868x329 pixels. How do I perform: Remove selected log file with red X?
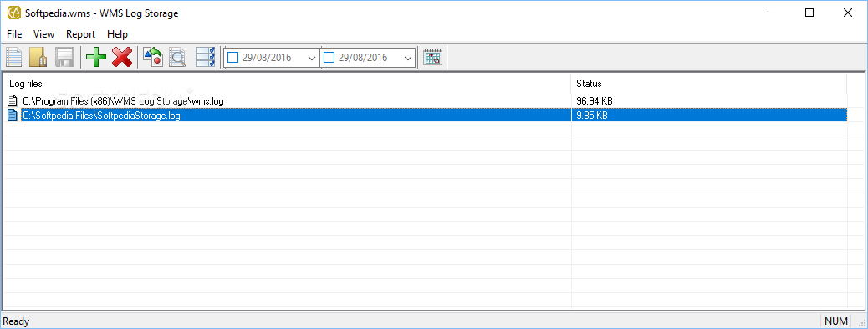122,57
